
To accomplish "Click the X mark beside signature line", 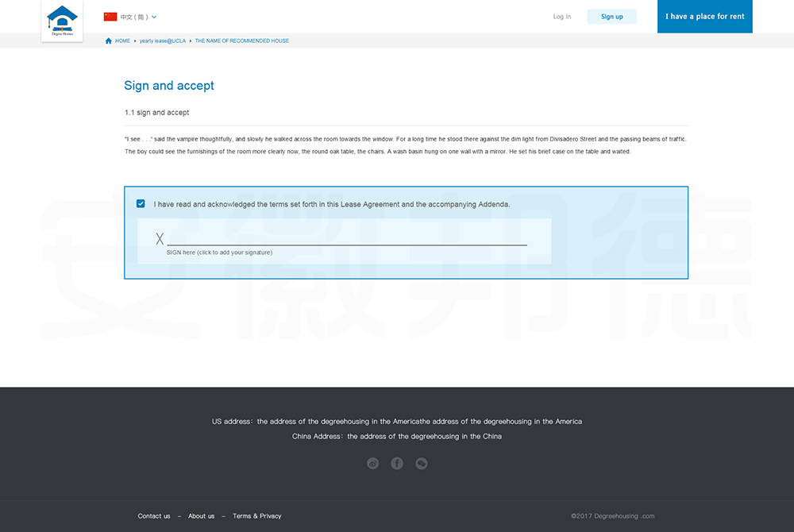I will 160,239.
